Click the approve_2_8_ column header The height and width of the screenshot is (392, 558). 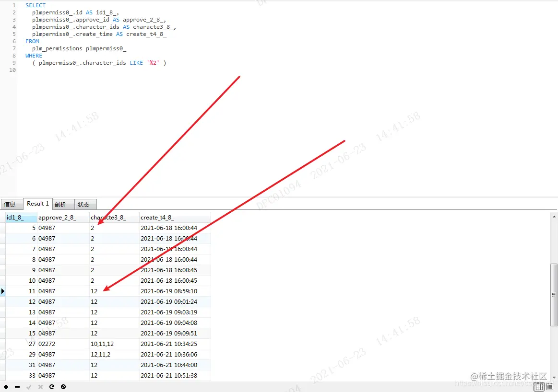click(x=63, y=218)
